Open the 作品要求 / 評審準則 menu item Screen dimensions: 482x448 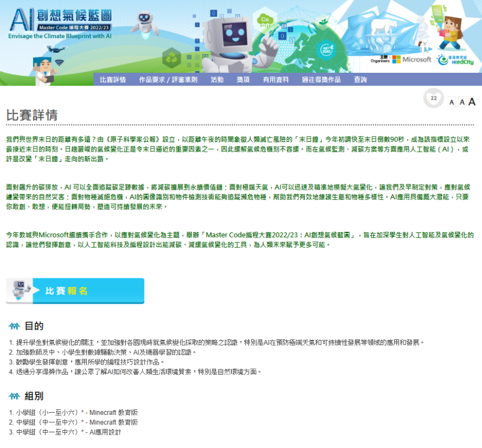point(168,80)
